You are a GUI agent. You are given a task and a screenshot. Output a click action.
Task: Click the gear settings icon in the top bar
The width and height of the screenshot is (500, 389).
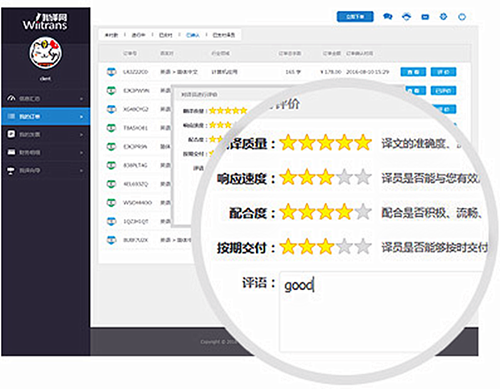(x=443, y=16)
